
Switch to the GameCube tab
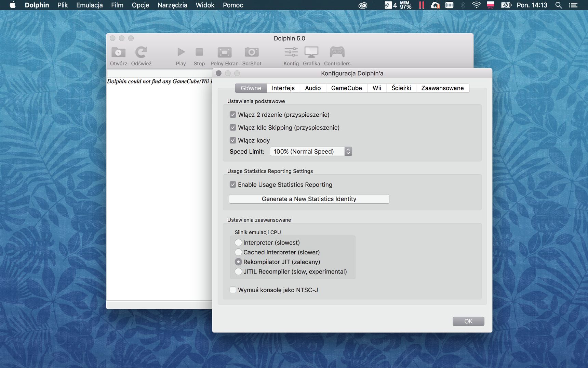click(x=346, y=88)
